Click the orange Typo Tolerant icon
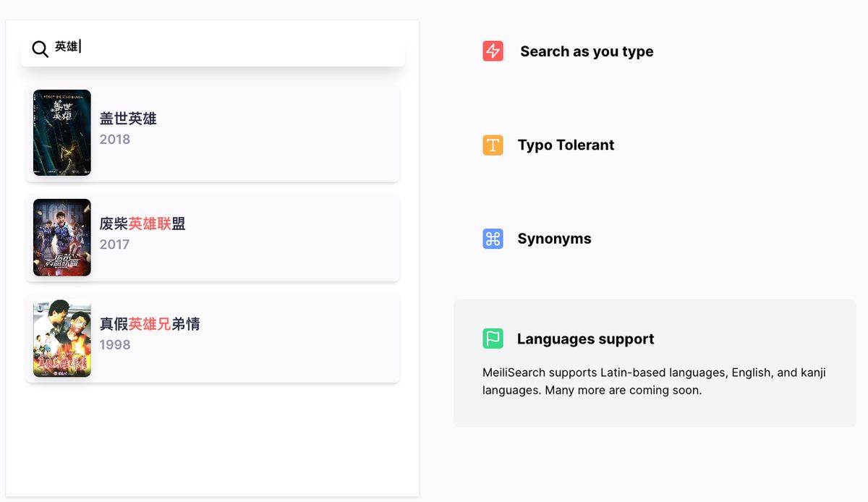This screenshot has height=502, width=868. 492,145
